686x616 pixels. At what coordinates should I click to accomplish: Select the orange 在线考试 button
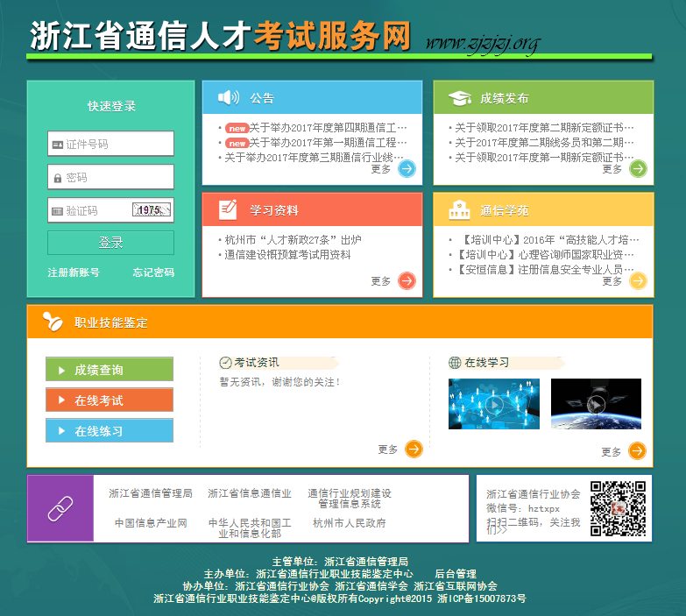click(x=110, y=400)
